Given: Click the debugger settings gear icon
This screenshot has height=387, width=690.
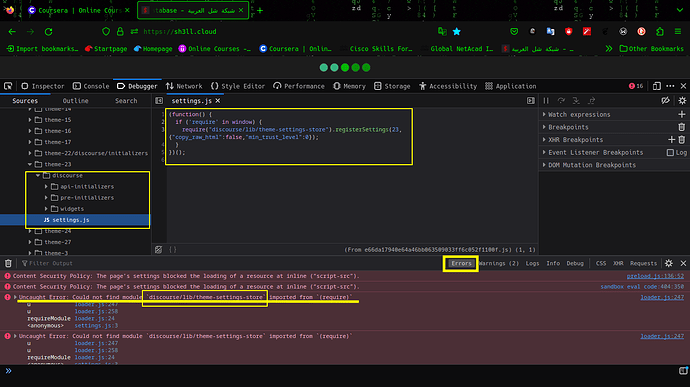Looking at the screenshot, I should point(682,101).
